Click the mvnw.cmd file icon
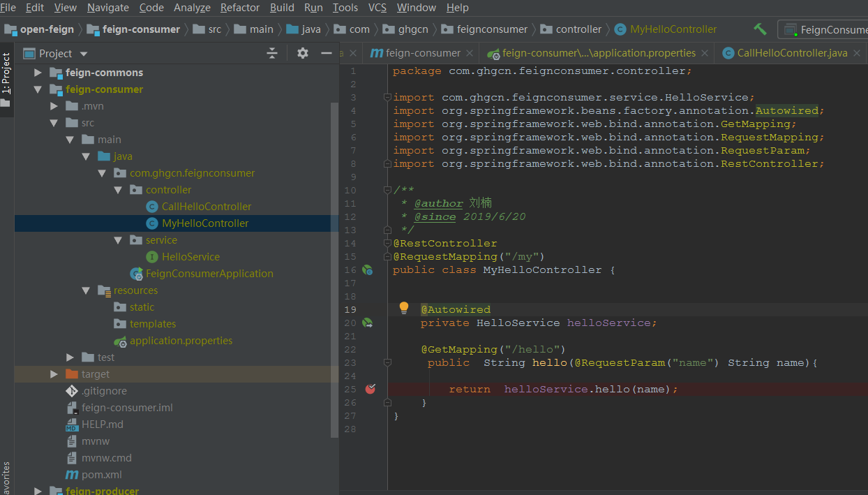868x495 pixels. tap(71, 458)
